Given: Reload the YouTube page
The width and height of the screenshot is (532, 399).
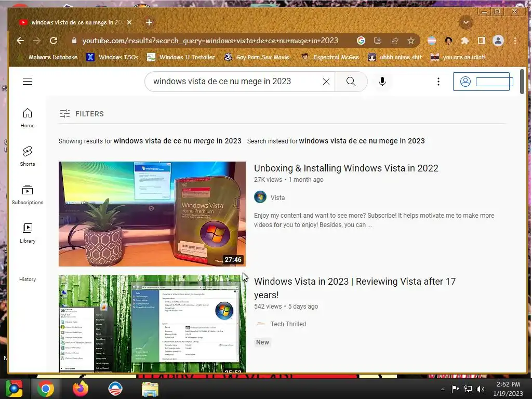Looking at the screenshot, I should click(54, 41).
